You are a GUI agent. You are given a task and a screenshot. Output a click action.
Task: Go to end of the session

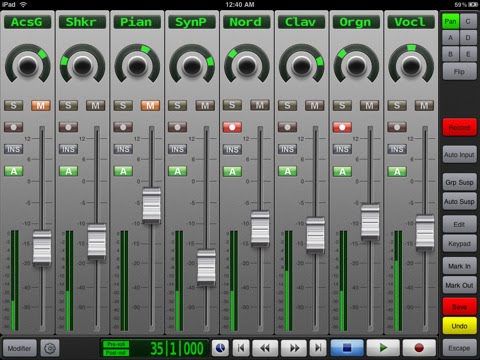318,348
